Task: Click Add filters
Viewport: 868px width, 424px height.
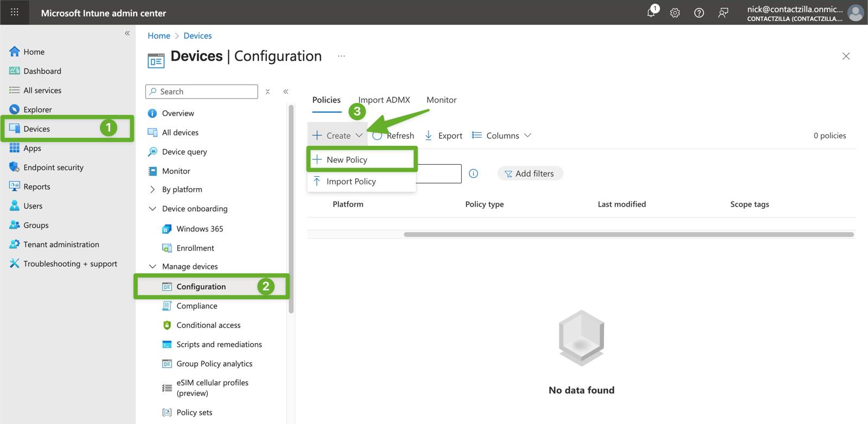Action: point(530,174)
